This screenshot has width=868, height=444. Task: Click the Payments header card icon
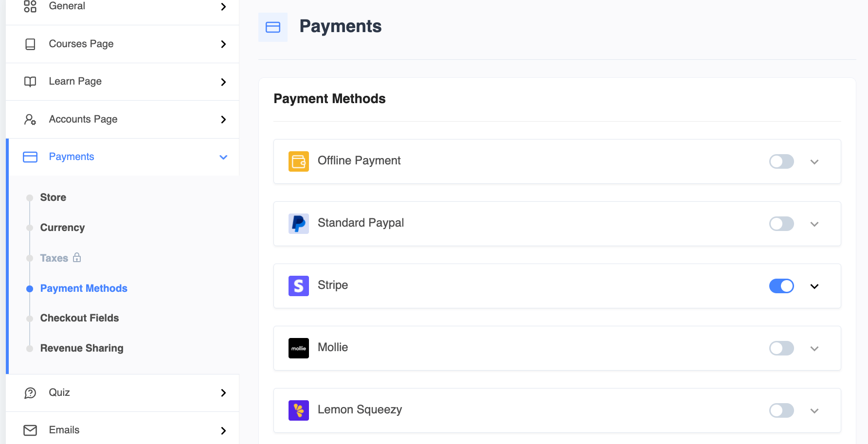(x=273, y=27)
